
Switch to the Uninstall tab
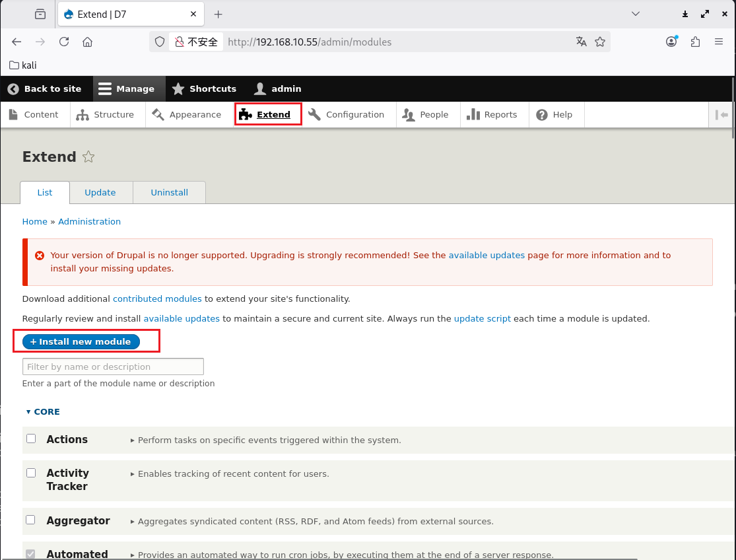tap(169, 192)
